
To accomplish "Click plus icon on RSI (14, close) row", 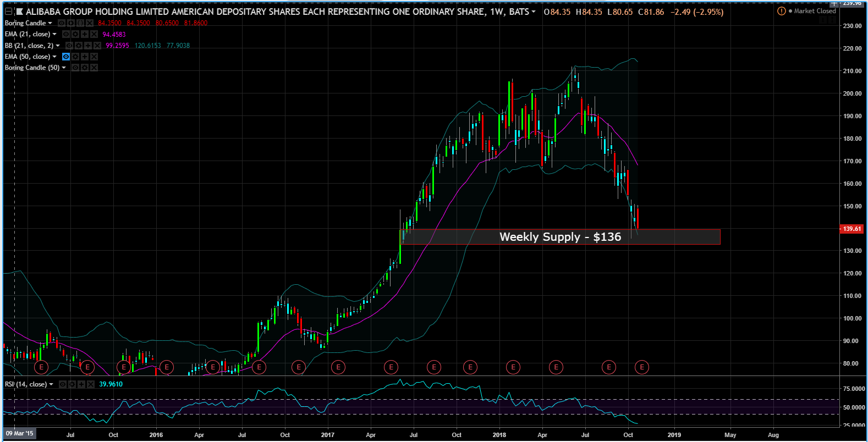I will coord(81,384).
